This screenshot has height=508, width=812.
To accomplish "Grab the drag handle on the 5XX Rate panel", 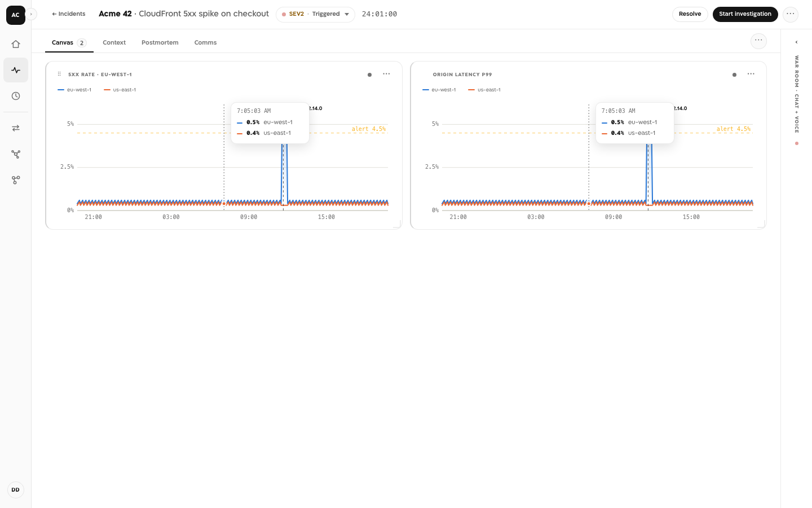I will click(x=59, y=74).
